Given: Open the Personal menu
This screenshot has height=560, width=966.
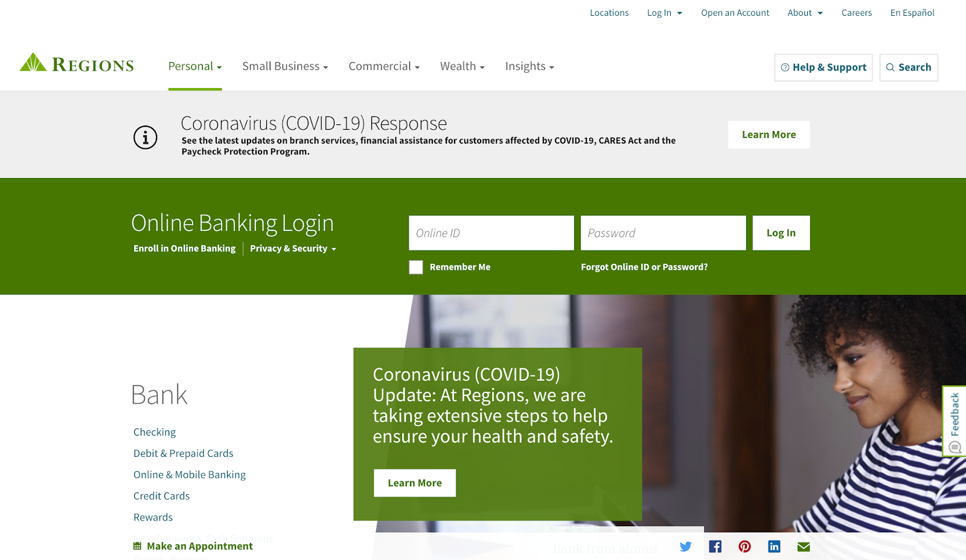Looking at the screenshot, I should pyautogui.click(x=195, y=66).
